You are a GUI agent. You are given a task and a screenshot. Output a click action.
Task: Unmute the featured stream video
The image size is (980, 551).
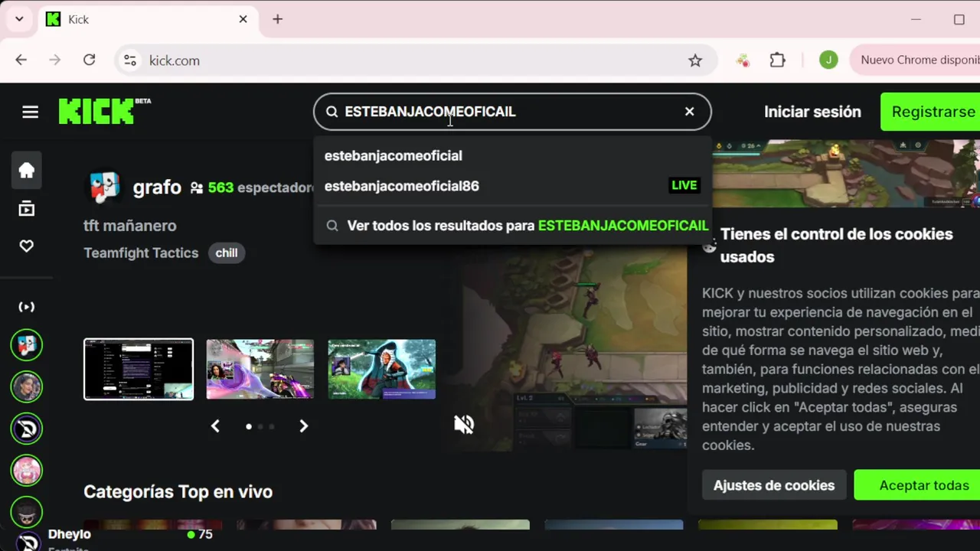pos(464,424)
